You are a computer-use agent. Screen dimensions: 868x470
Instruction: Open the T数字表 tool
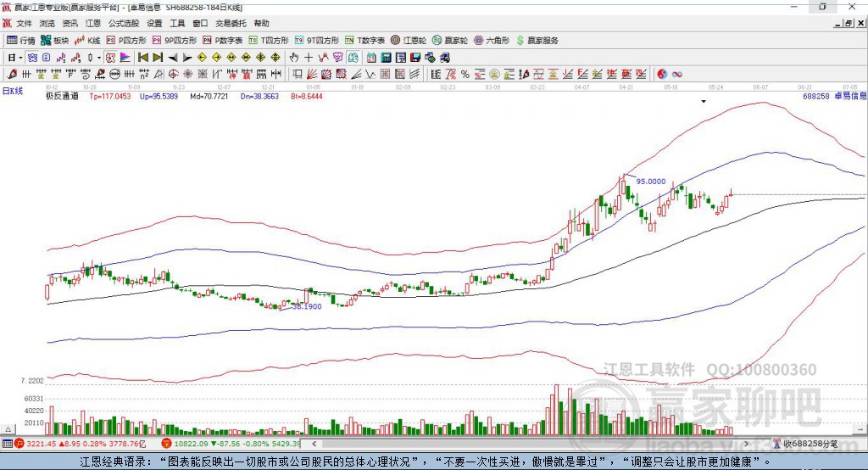tap(364, 41)
